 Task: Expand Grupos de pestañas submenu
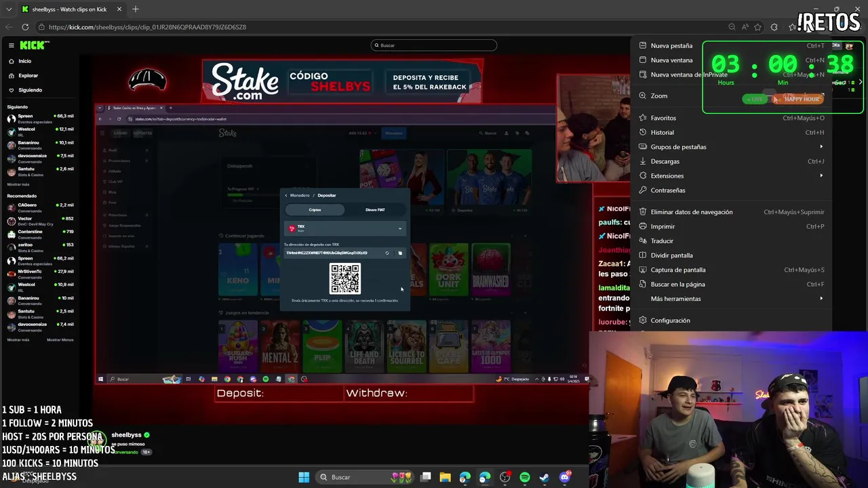(x=732, y=146)
